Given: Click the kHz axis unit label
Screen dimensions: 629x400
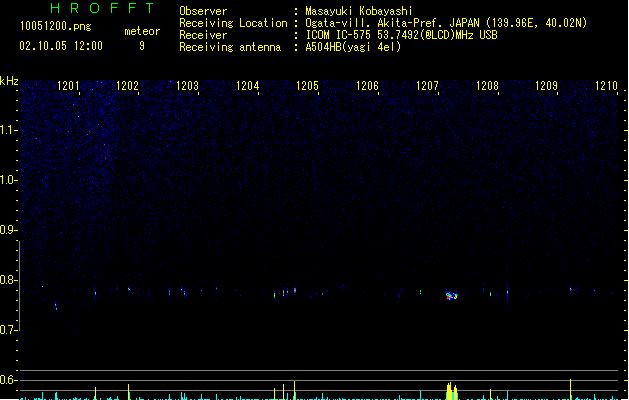Looking at the screenshot, I should coord(9,81).
